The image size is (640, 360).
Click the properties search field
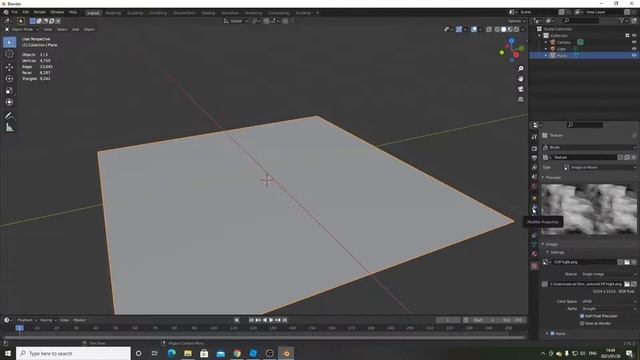click(x=584, y=125)
